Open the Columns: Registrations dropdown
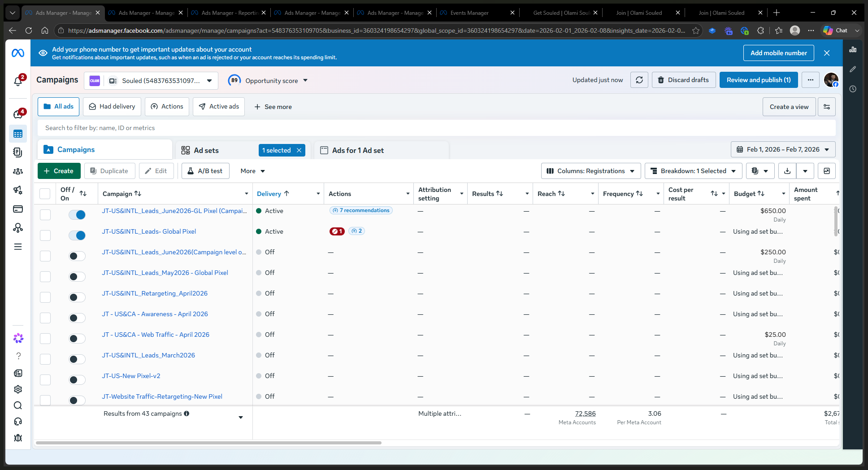 click(x=591, y=171)
